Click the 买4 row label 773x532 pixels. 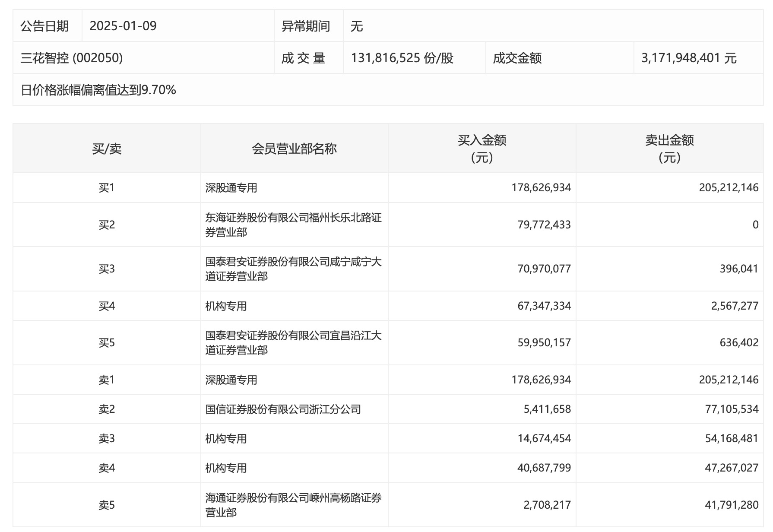(x=107, y=306)
